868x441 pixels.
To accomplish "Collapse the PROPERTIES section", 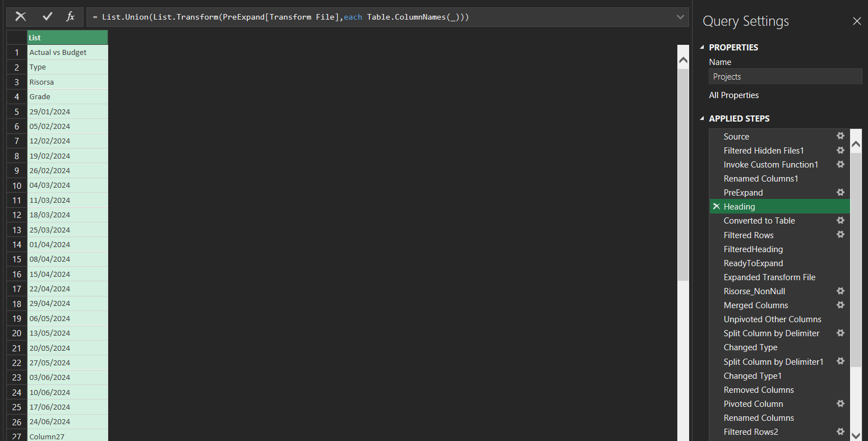I will (x=702, y=48).
